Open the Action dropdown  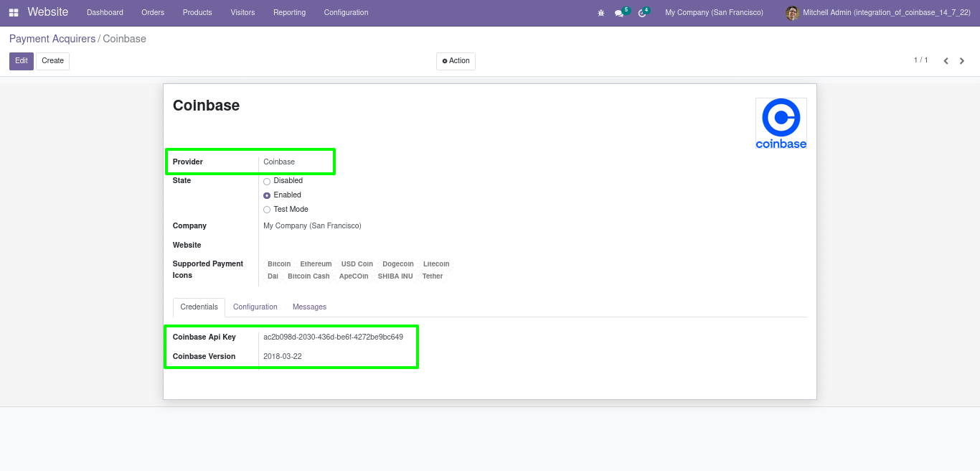(456, 61)
